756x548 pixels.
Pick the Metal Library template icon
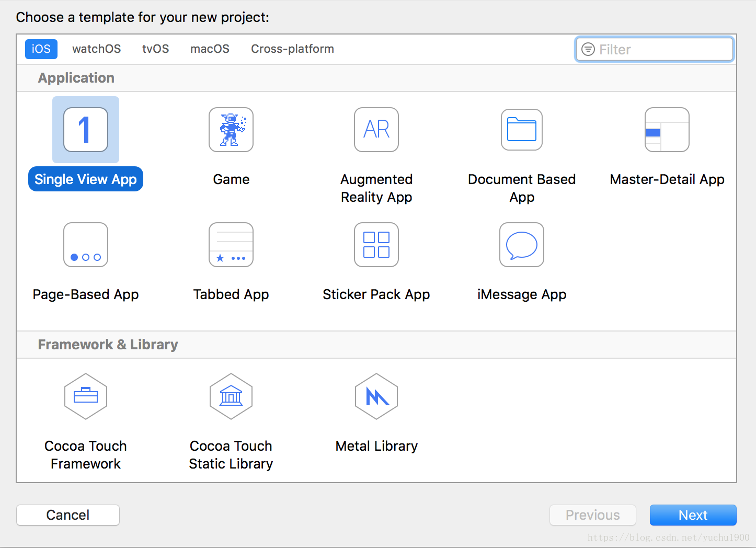(376, 396)
